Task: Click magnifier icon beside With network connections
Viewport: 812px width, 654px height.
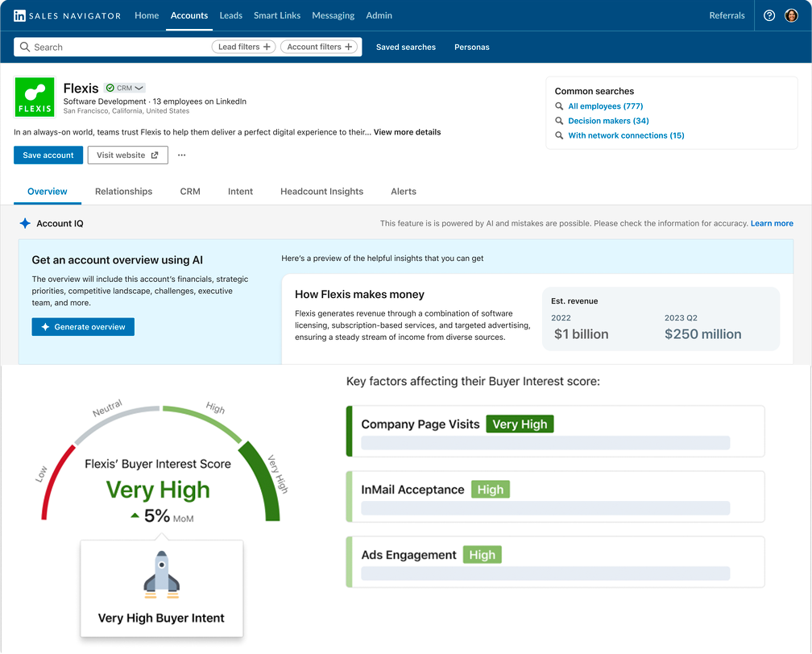Action: (x=559, y=135)
